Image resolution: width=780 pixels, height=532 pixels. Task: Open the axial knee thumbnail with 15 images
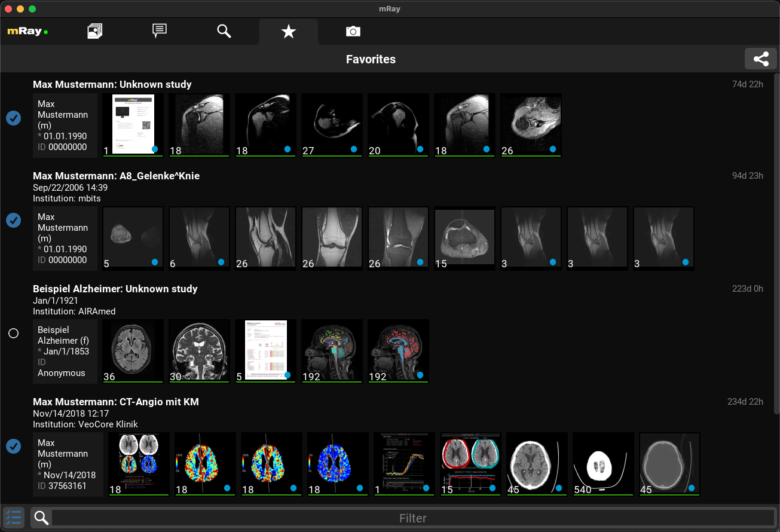click(x=465, y=238)
